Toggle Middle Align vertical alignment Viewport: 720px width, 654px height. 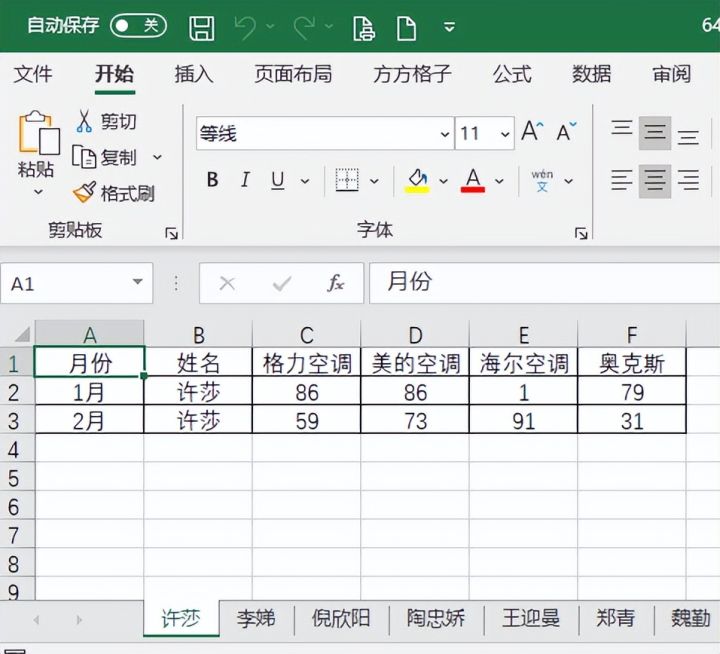coord(655,133)
